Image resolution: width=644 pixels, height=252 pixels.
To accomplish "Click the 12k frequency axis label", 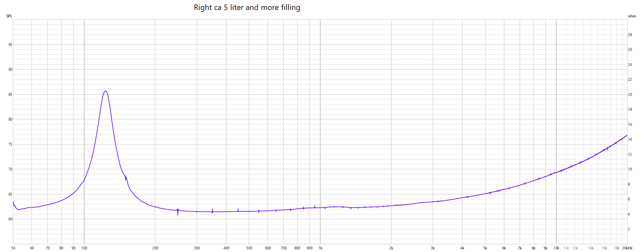I will (575, 248).
